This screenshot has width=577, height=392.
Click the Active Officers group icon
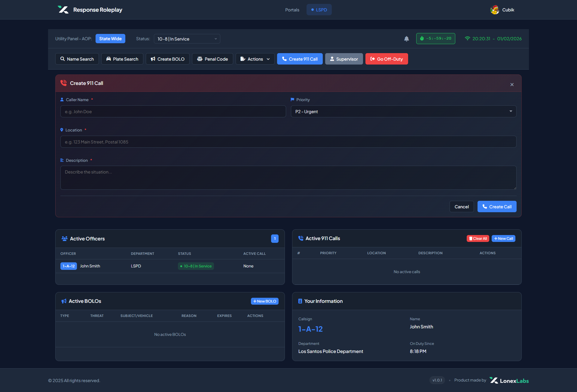pos(64,239)
